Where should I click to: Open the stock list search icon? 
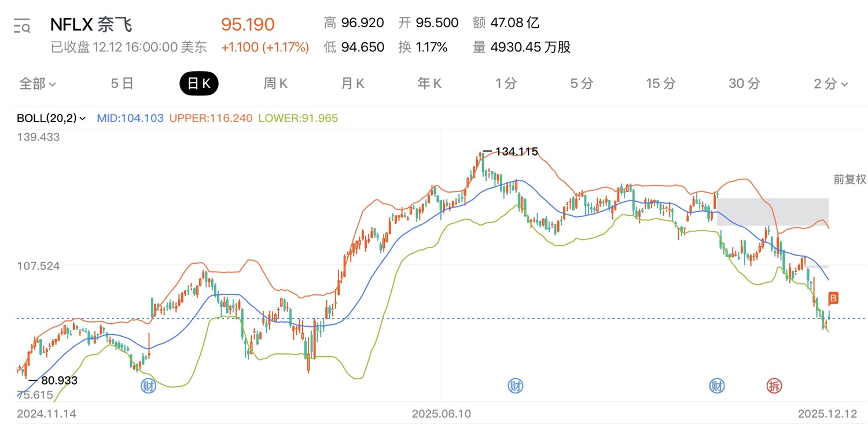(22, 25)
